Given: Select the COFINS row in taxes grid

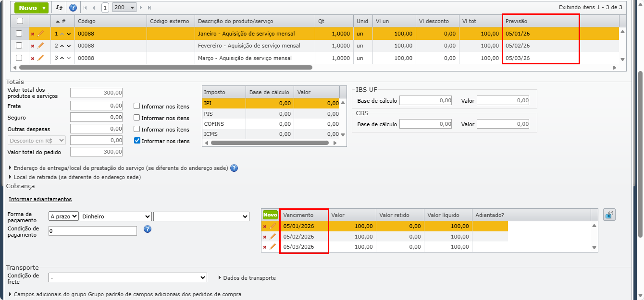Looking at the screenshot, I should click(271, 124).
